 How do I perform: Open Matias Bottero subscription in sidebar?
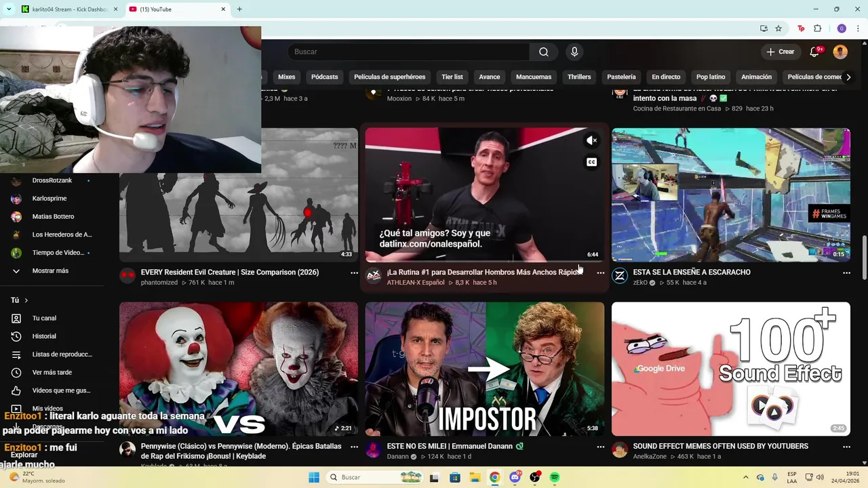point(52,217)
